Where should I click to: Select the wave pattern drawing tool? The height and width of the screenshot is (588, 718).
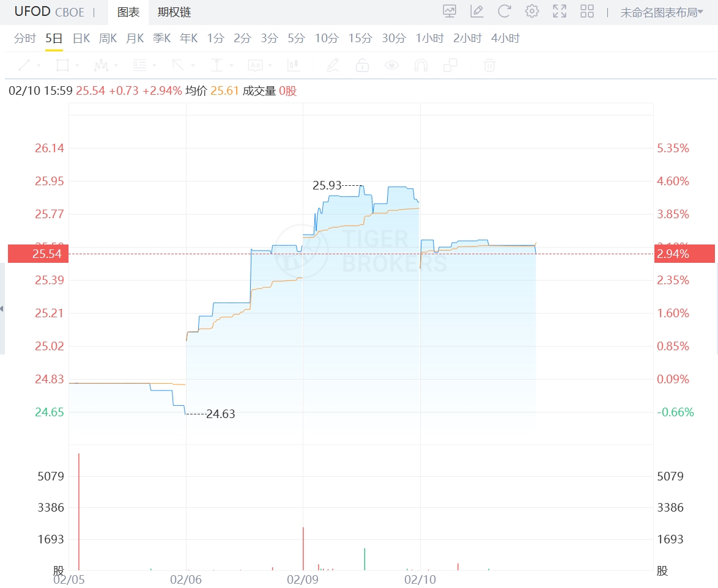(101, 65)
